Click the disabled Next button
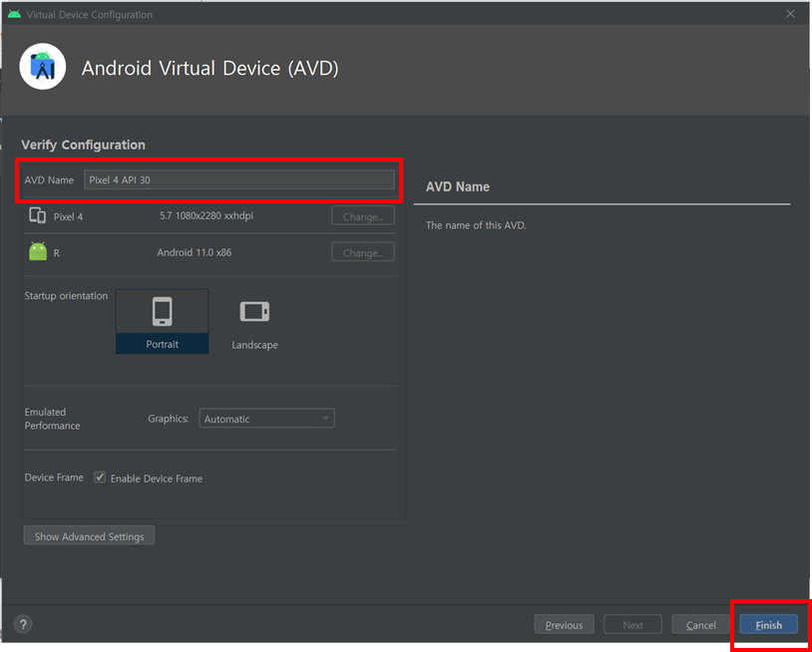Viewport: 812px width, 652px height. click(x=632, y=624)
